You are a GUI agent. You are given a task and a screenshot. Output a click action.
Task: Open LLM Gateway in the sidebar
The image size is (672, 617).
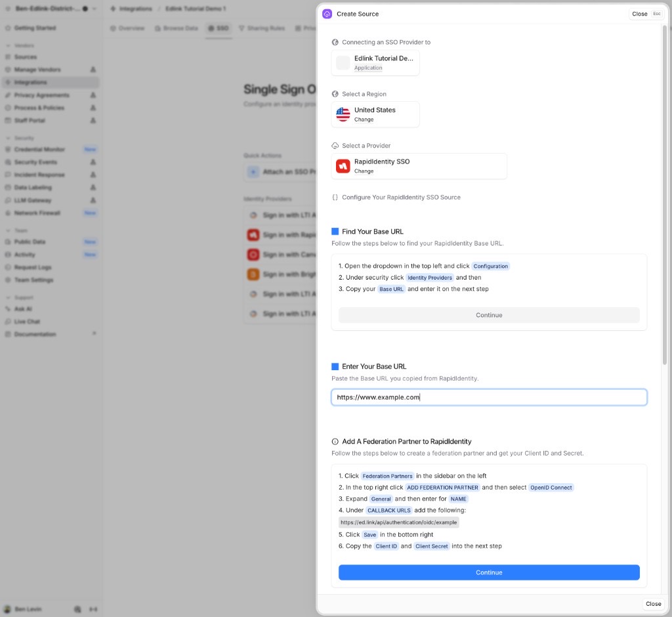point(51,200)
